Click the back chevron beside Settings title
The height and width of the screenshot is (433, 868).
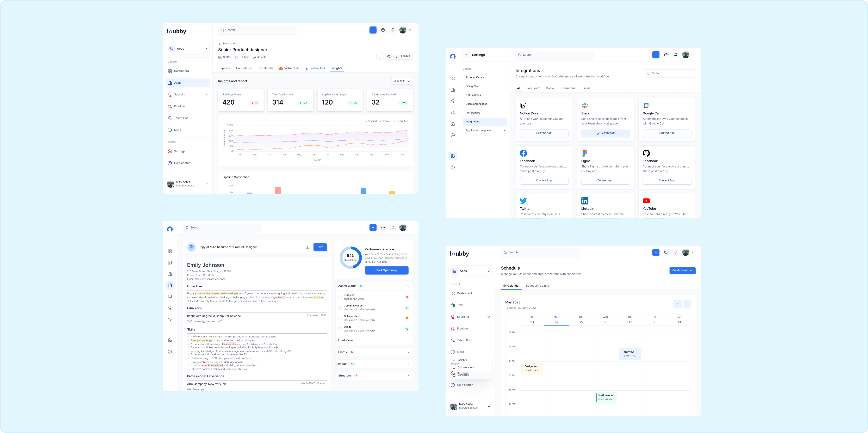pyautogui.click(x=467, y=55)
